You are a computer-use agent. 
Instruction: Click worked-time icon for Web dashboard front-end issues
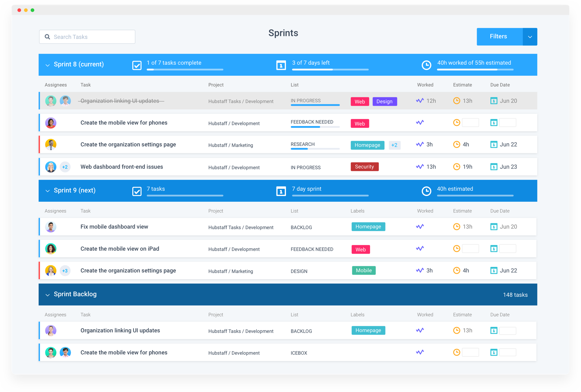point(420,167)
